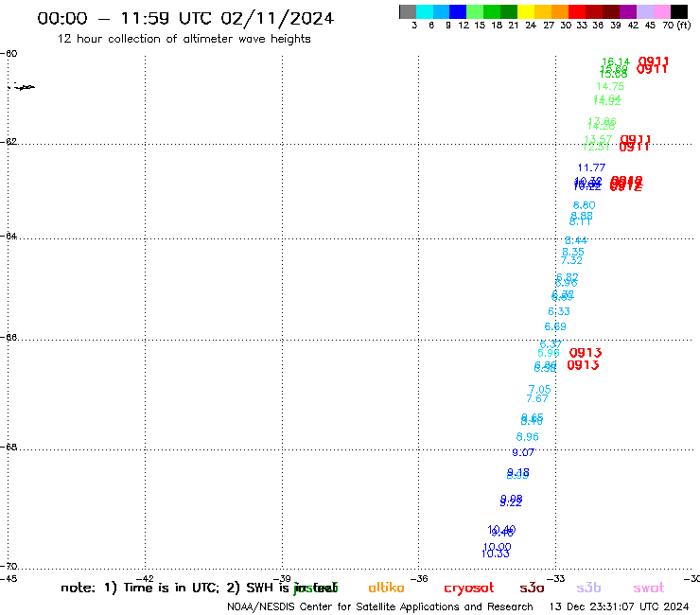
Task: Click the '-66' latitude axis label
Action: 9,337
